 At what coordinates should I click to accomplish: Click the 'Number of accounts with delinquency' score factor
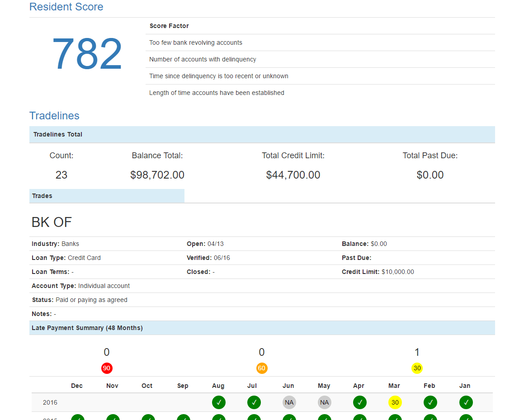tap(202, 59)
